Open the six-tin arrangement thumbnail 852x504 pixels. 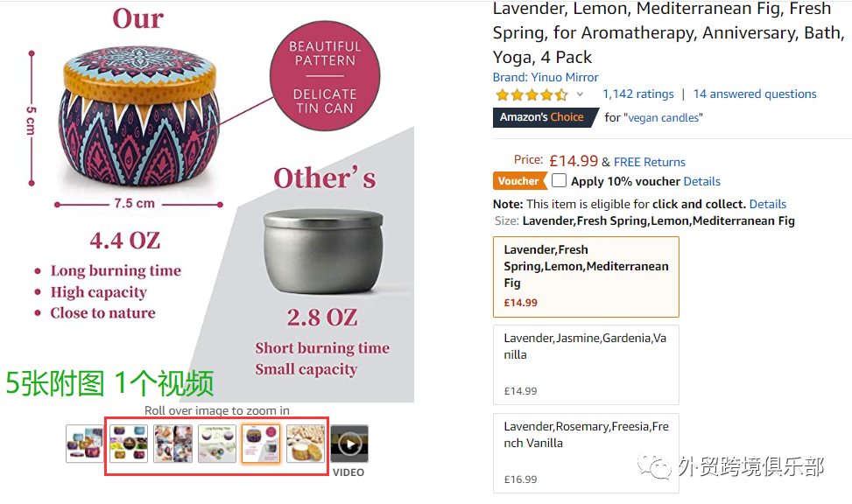pos(129,444)
